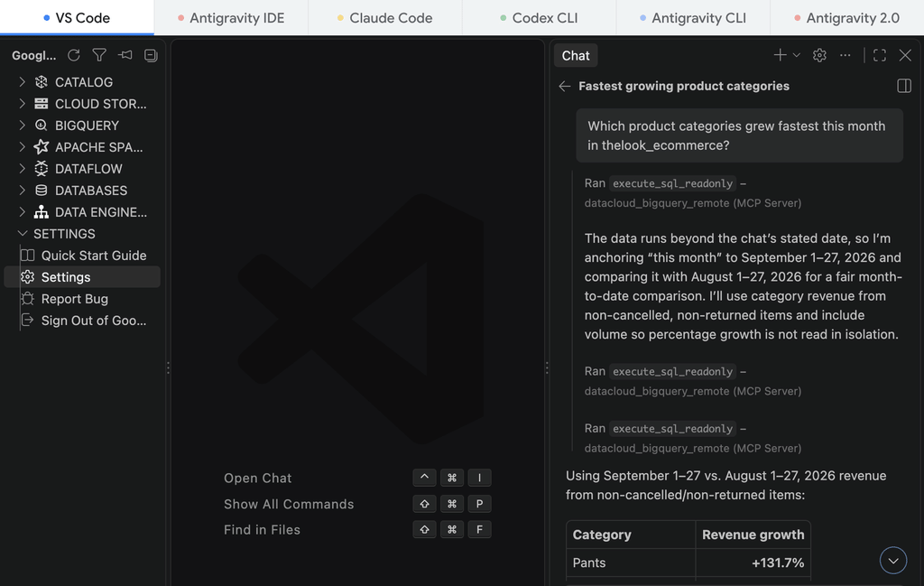
Task: Maximize the chat panel size icon
Action: 879,55
